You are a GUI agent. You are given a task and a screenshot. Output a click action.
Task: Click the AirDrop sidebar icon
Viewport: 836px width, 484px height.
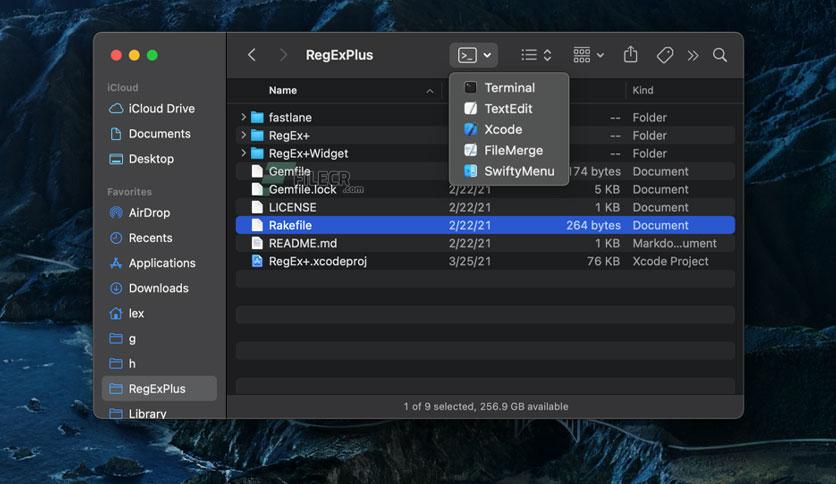(116, 213)
